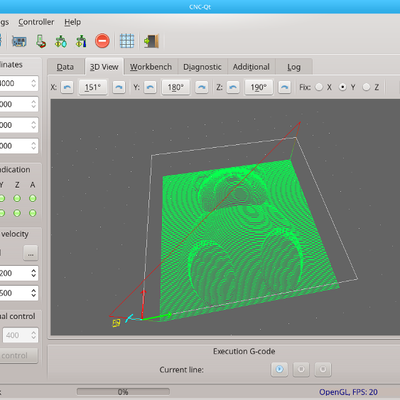
Task: Open the Workbench tab
Action: coord(151,67)
